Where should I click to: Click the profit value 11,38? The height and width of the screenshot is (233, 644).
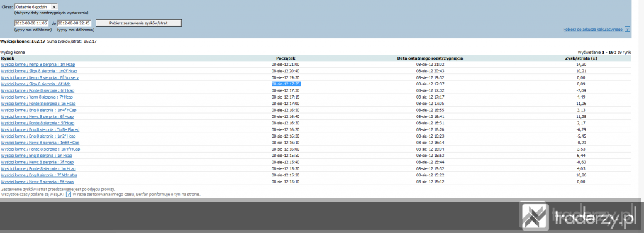point(581,117)
